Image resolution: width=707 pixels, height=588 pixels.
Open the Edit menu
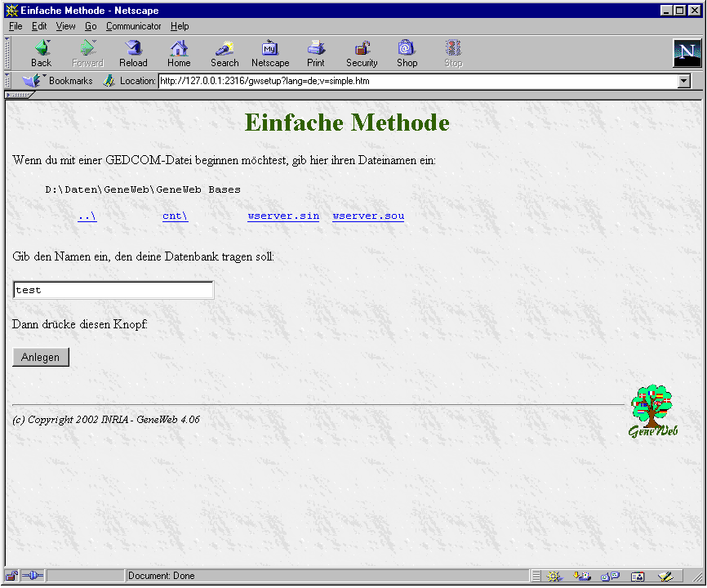(x=38, y=26)
